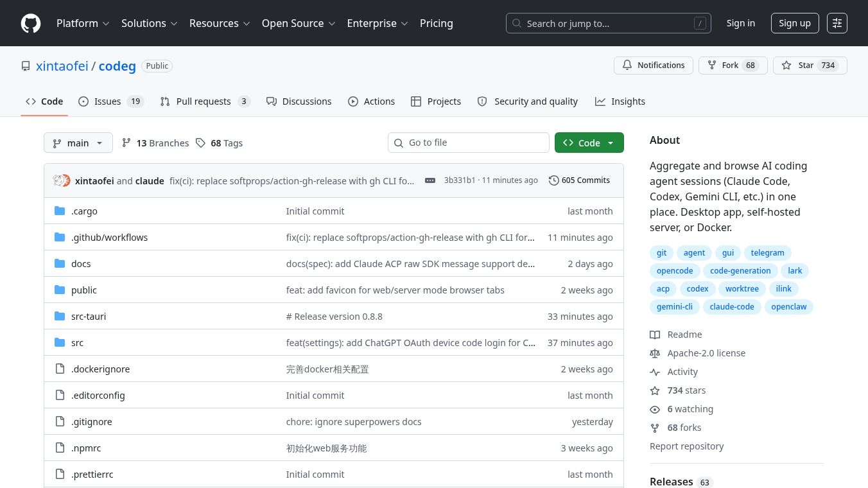Screen dimensions: 868x488
Task: Fork the codeg repository
Action: coord(730,65)
